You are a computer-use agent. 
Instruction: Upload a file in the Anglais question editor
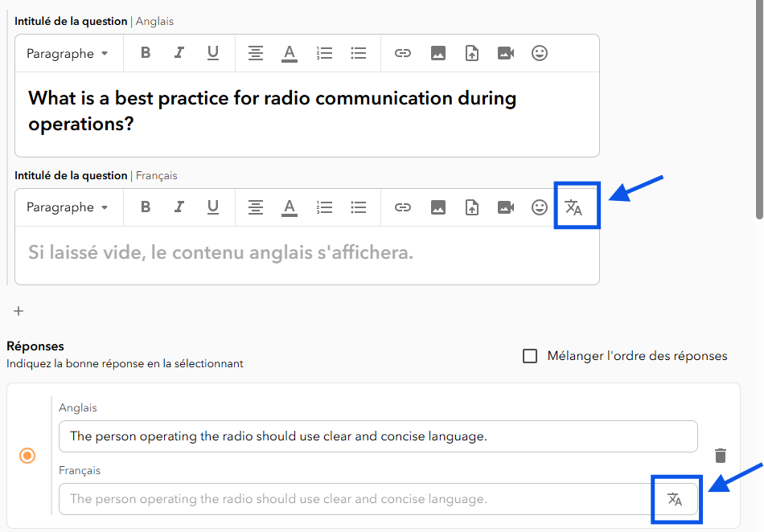471,52
